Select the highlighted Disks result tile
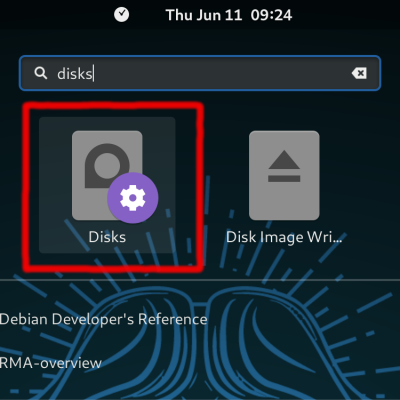 pos(107,185)
